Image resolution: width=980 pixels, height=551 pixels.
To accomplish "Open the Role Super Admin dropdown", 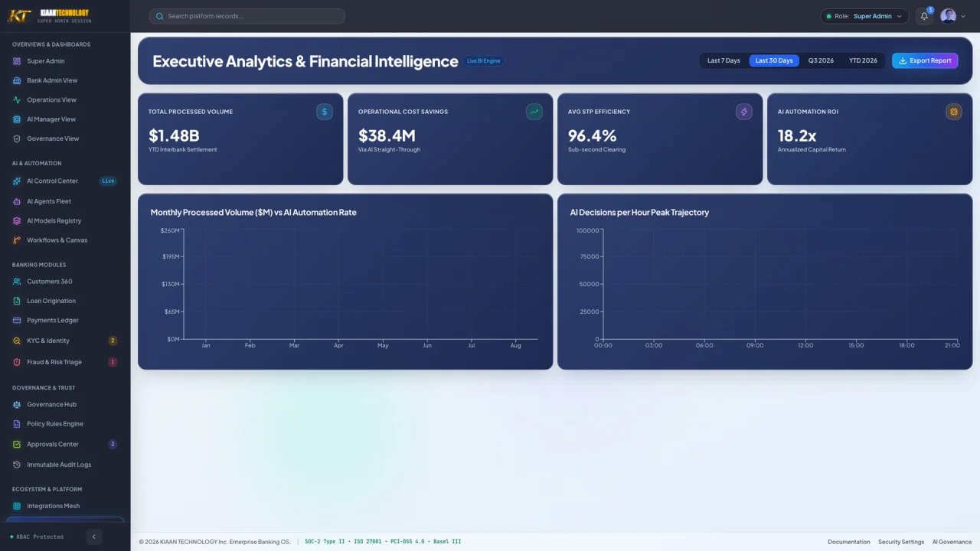I will 864,16.
